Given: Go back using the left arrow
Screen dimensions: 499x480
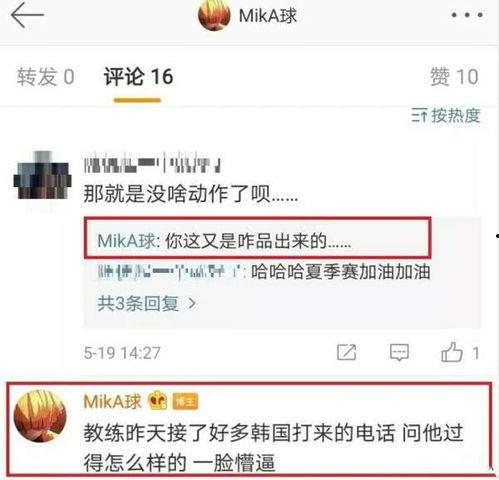Looking at the screenshot, I should point(27,15).
